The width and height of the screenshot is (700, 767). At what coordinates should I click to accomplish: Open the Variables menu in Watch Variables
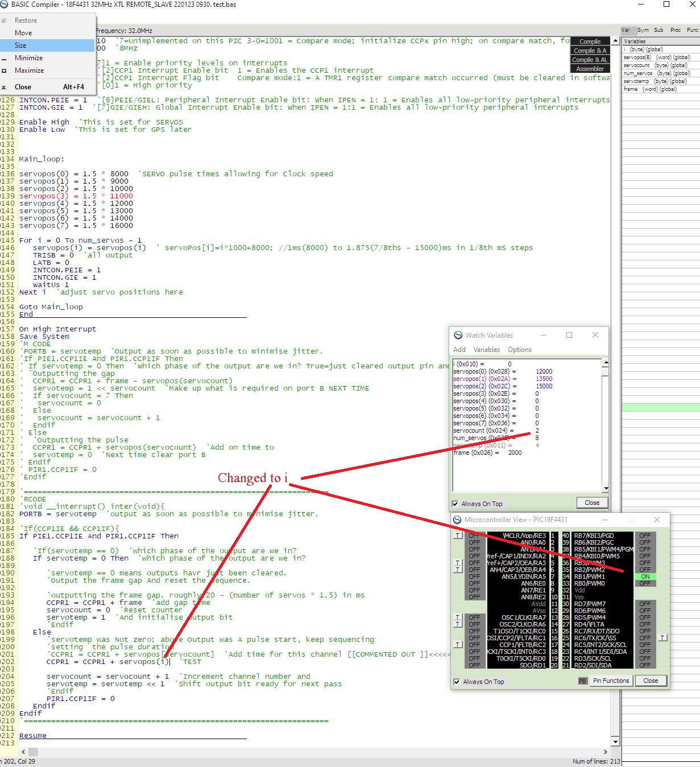[x=487, y=350]
